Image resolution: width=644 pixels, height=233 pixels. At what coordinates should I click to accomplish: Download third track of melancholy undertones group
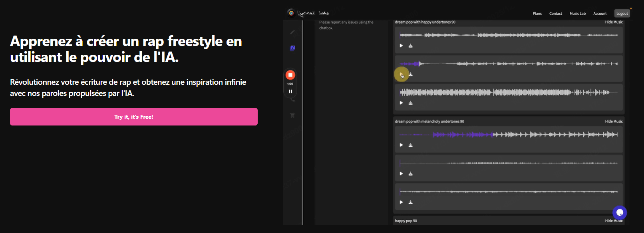[410, 202]
